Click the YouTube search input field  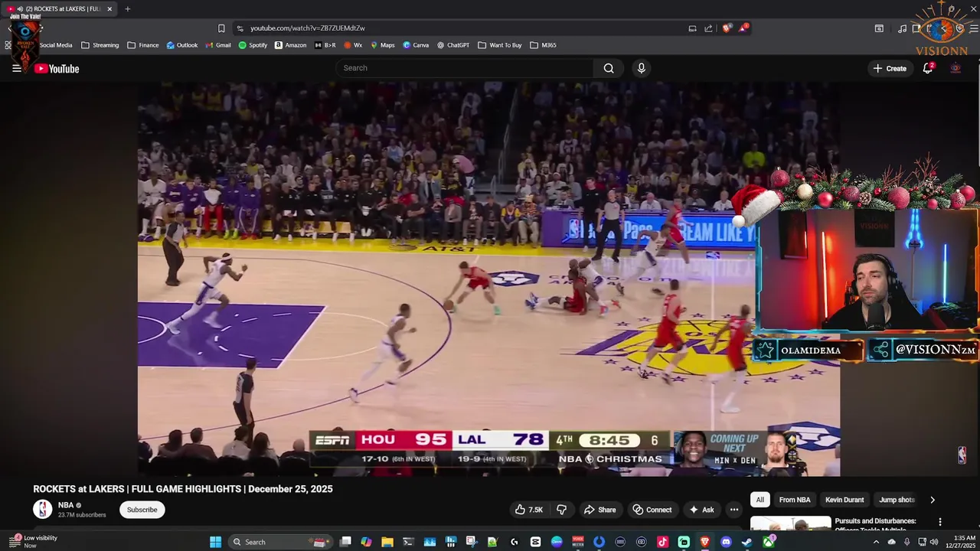[x=465, y=68]
